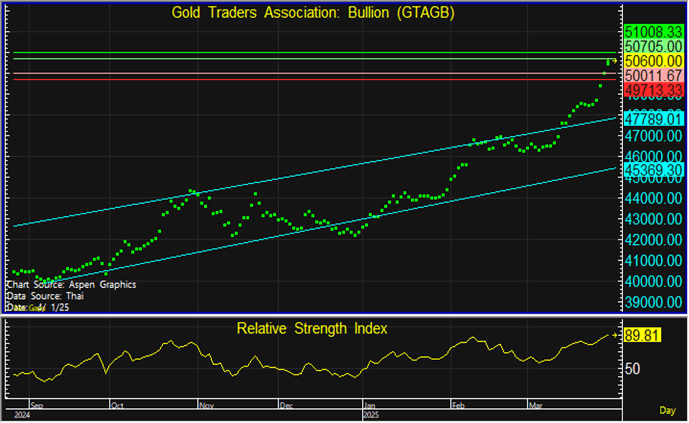This screenshot has width=689, height=423.
Task: Click the cyan 45369.30 lower channel label
Action: tap(652, 171)
